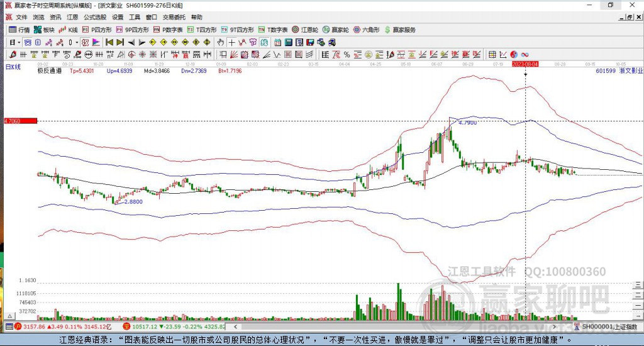
Task: Open 9P四方形 chart
Action: (132, 30)
